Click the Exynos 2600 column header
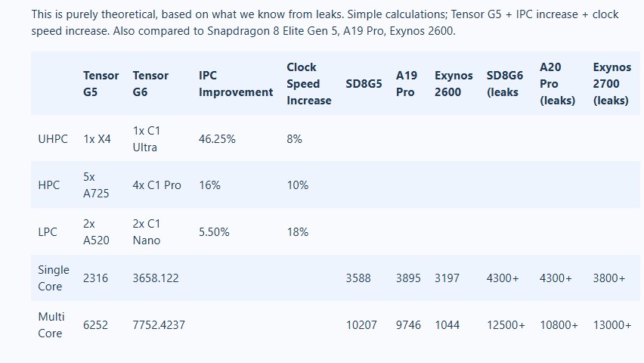 pos(454,83)
